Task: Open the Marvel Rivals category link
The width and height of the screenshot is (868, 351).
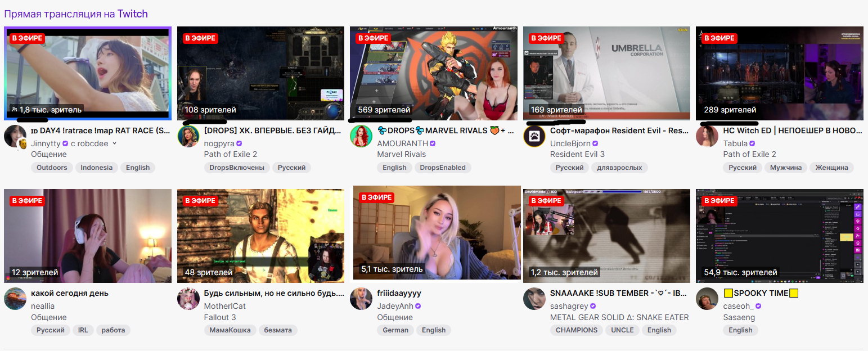Action: point(402,154)
